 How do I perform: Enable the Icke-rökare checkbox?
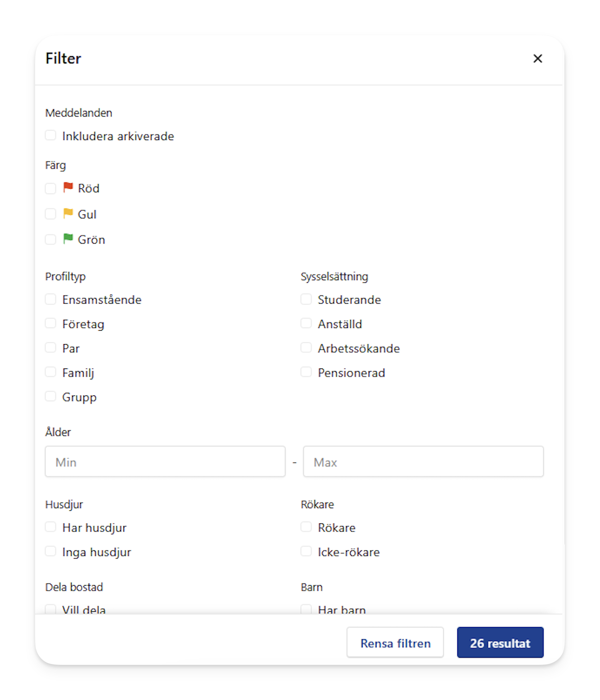306,552
